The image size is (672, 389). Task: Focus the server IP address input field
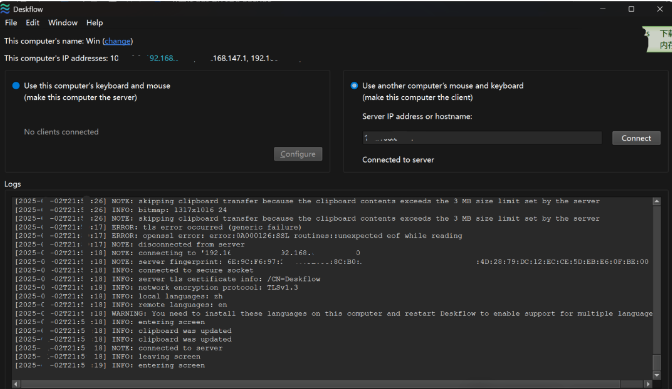click(x=482, y=138)
